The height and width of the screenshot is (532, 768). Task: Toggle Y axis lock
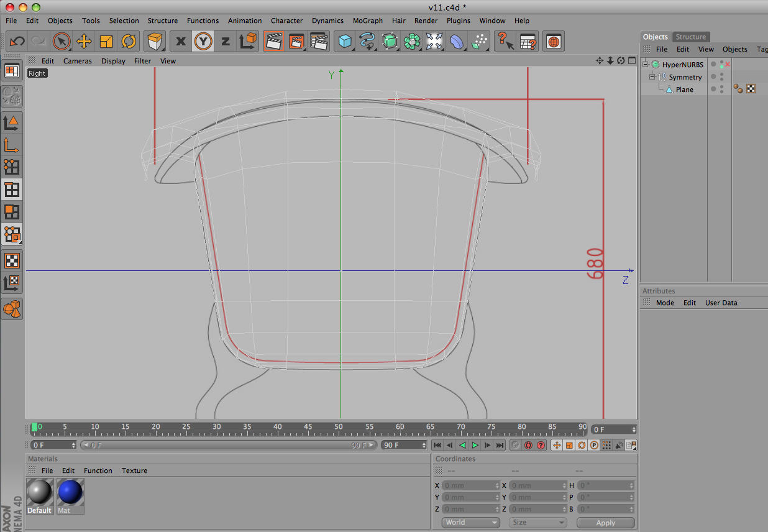click(203, 42)
